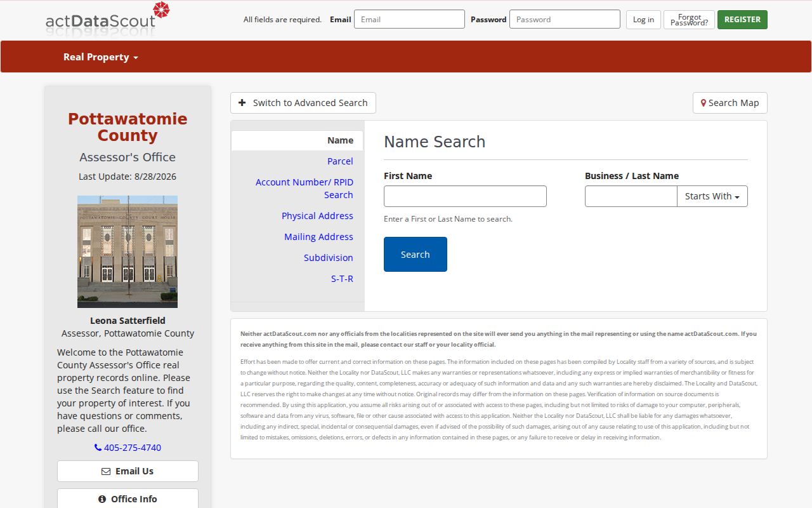Screen dimensions: 812x508
Task: Open the Real Property dropdown menu
Action: tap(101, 57)
